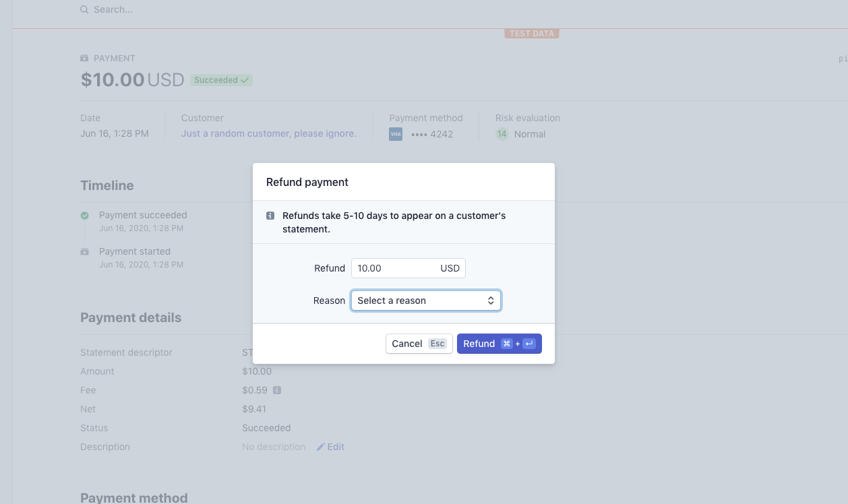Click the '$9.41' Net value

click(255, 409)
